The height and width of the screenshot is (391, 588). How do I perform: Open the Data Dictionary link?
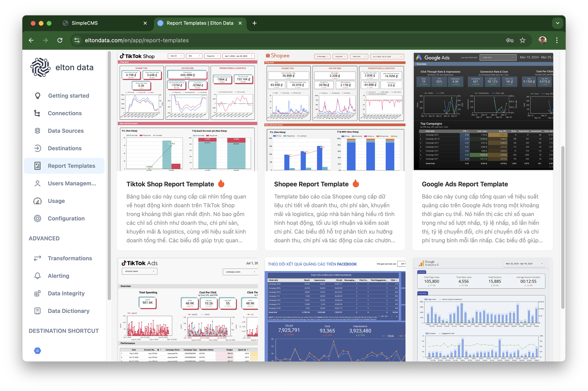tap(64, 311)
